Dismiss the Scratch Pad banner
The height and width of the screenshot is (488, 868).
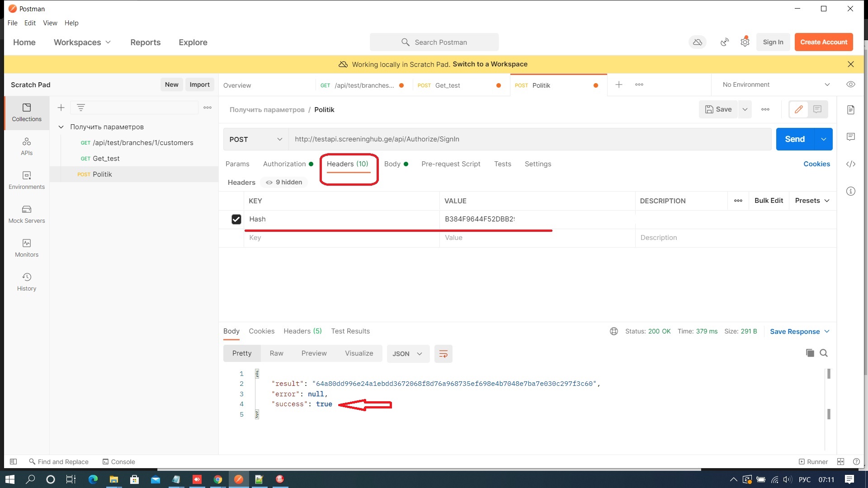tap(851, 64)
